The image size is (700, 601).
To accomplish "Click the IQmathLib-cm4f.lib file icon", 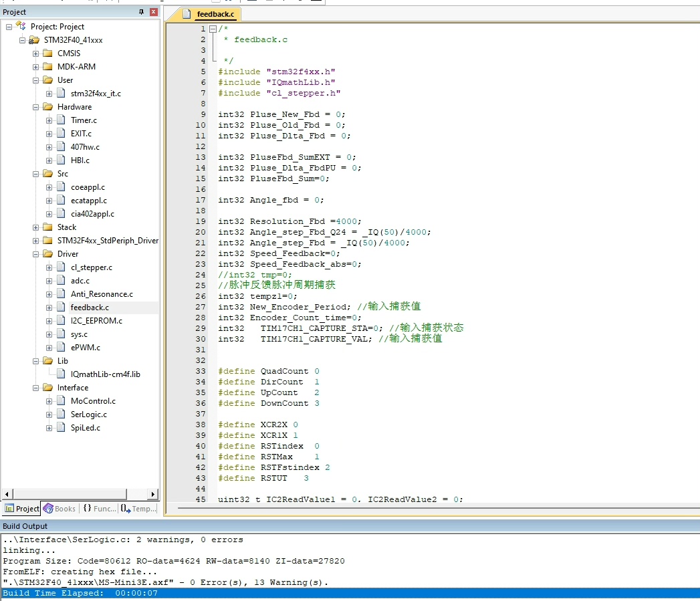I will (x=61, y=374).
